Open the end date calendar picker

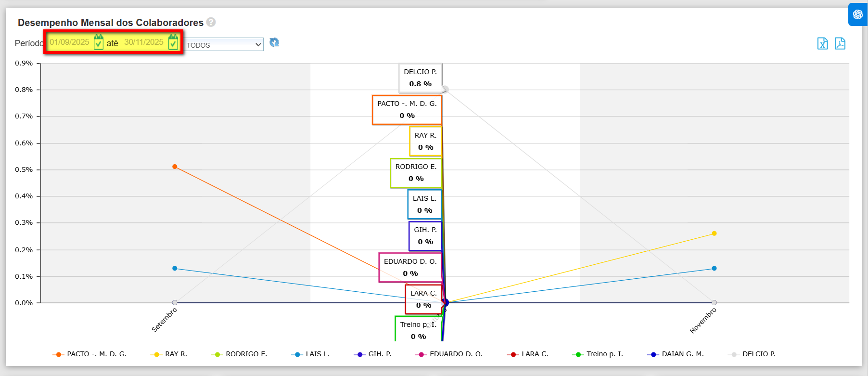point(173,42)
